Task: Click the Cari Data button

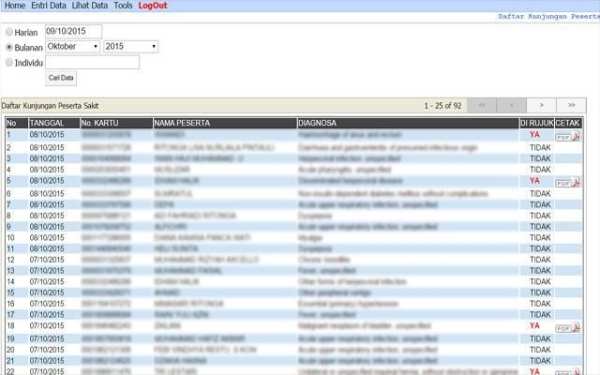Action: click(x=61, y=78)
